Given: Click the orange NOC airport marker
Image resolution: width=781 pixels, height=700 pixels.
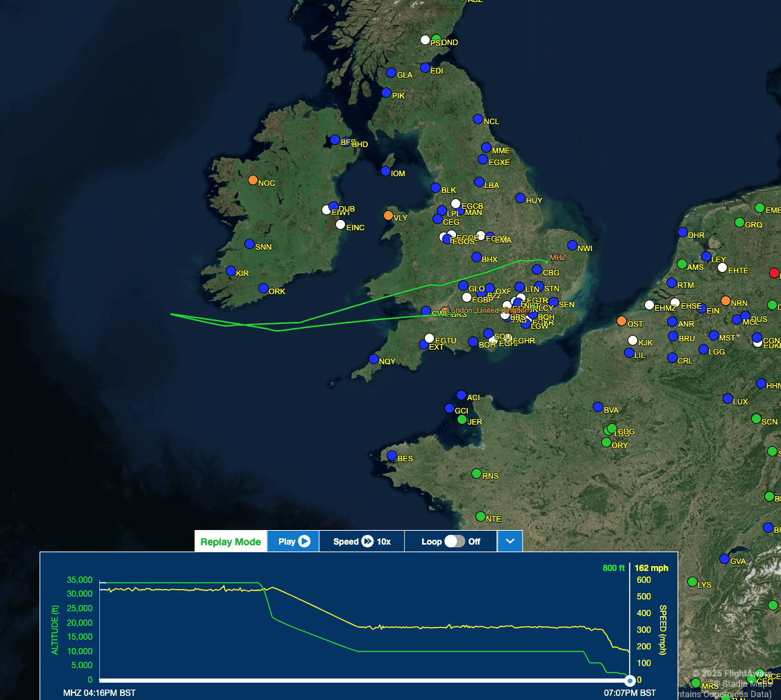Looking at the screenshot, I should click(x=252, y=180).
